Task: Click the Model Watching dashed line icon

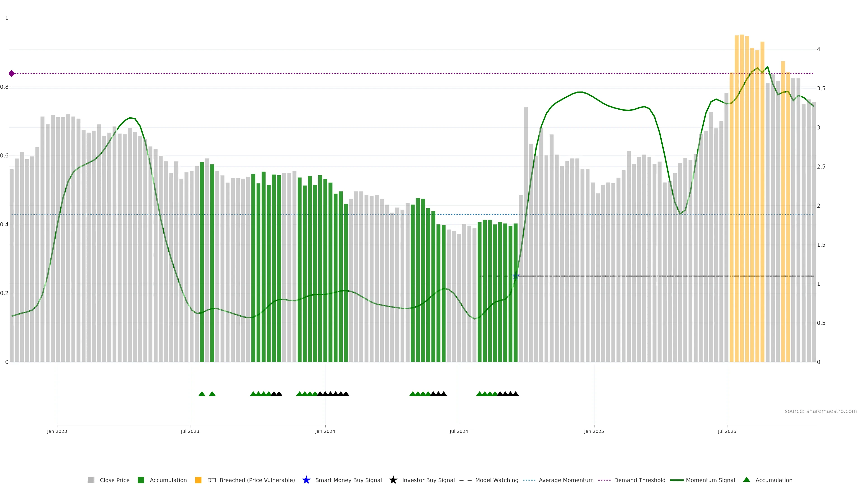Action: tap(465, 480)
